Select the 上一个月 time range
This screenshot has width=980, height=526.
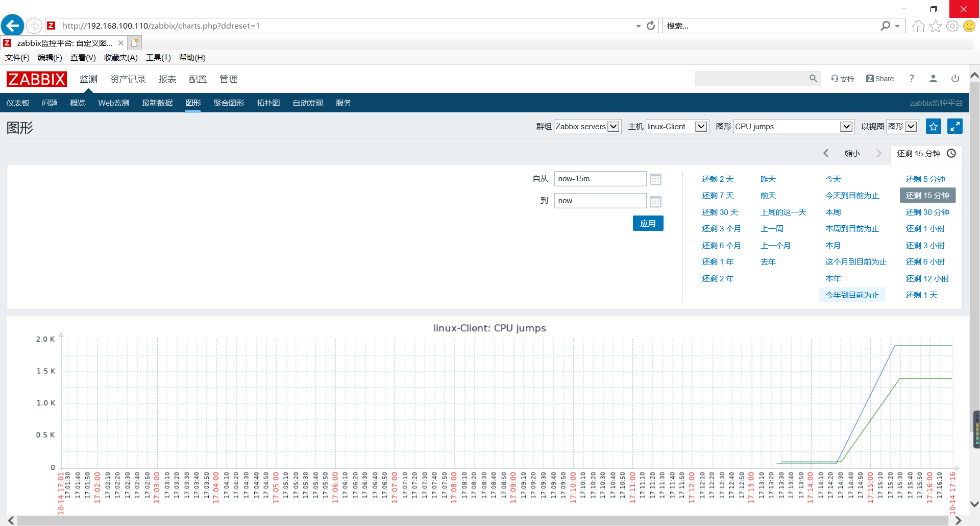pos(776,245)
